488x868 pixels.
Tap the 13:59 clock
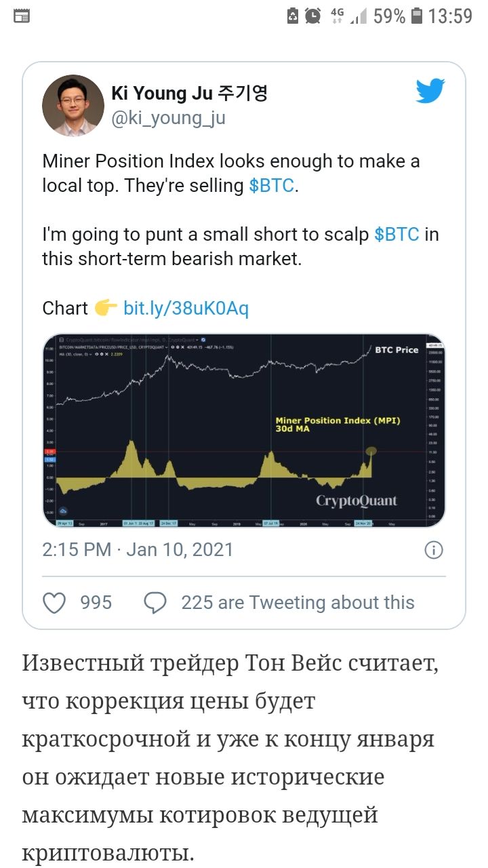[x=450, y=16]
